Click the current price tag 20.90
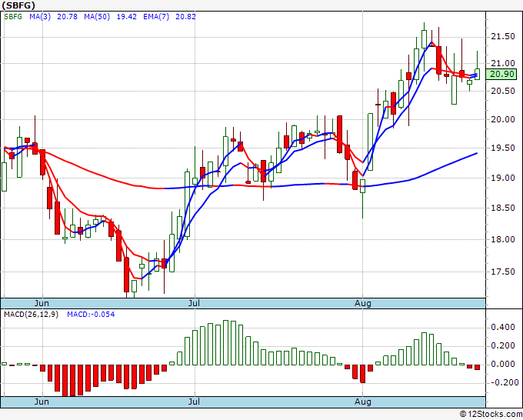Image resolution: width=523 pixels, height=420 pixels. (501, 75)
